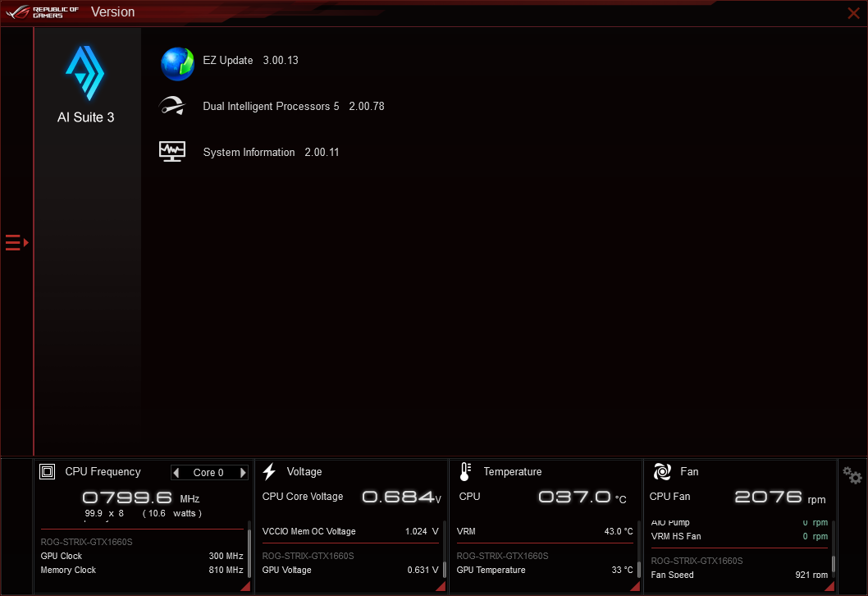Expand the sidebar hamburger menu
The width and height of the screenshot is (868, 596).
tap(13, 242)
